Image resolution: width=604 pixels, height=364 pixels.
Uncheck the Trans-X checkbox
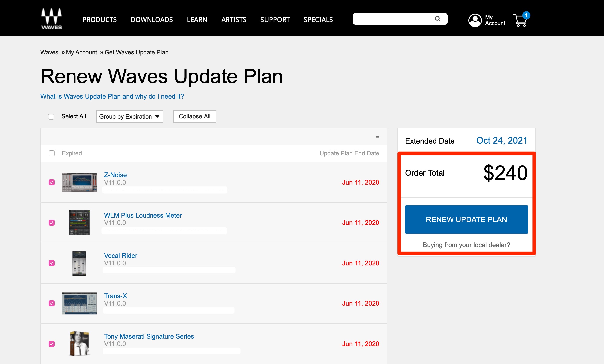[x=52, y=303]
